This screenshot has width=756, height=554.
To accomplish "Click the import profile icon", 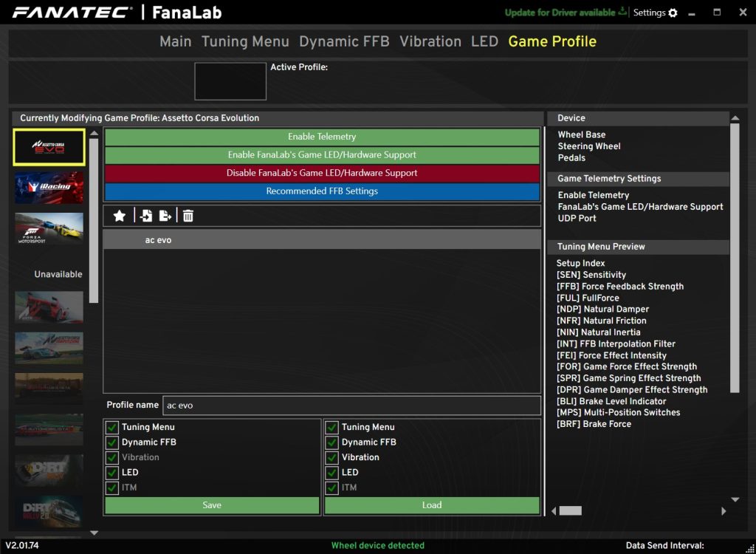I will [146, 216].
